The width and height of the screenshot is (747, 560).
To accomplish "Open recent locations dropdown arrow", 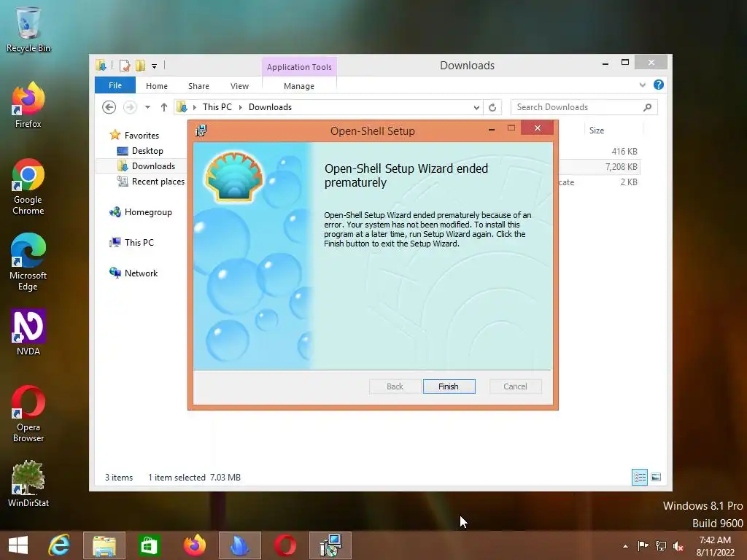I will 147,107.
